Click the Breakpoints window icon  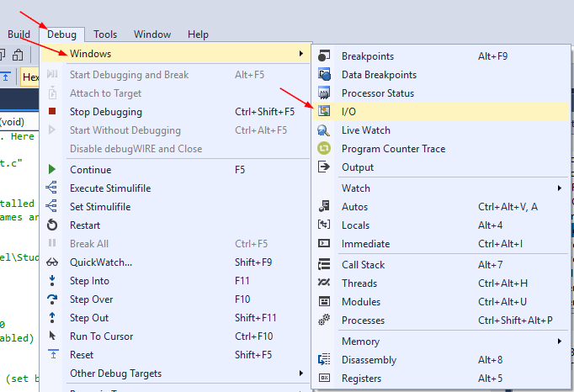coord(324,56)
